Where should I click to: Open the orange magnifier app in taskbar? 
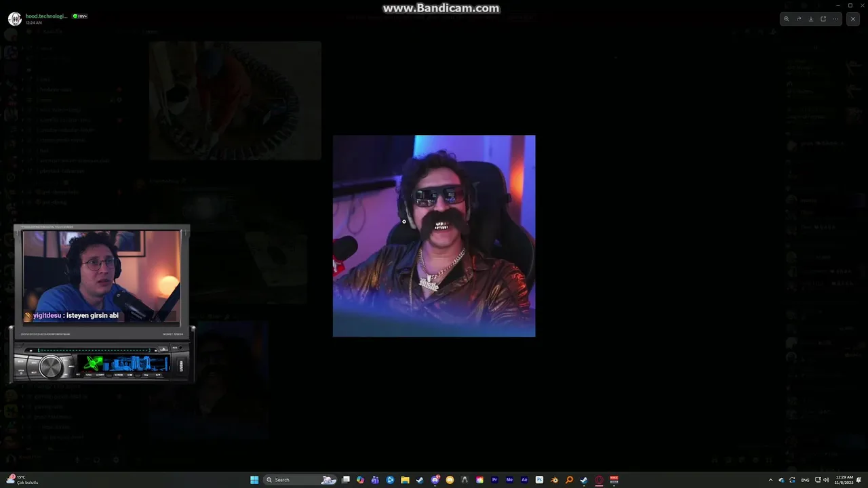(x=569, y=480)
